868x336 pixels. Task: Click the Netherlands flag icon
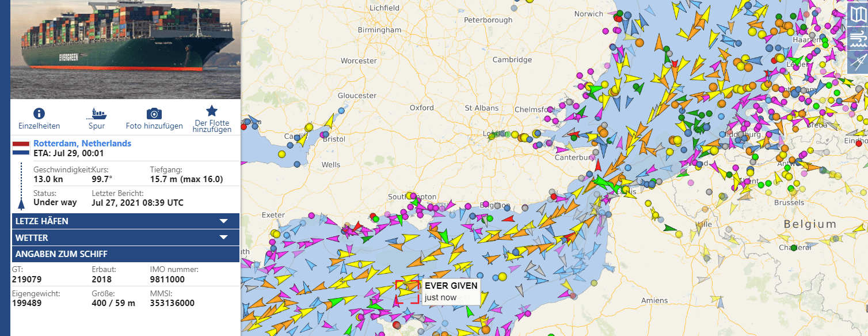point(21,148)
